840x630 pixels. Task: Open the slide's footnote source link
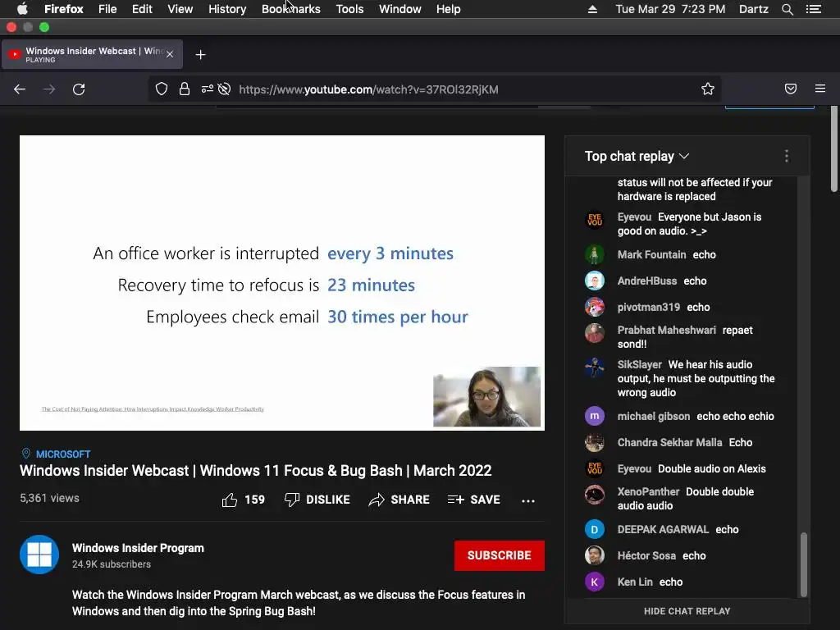click(x=153, y=409)
